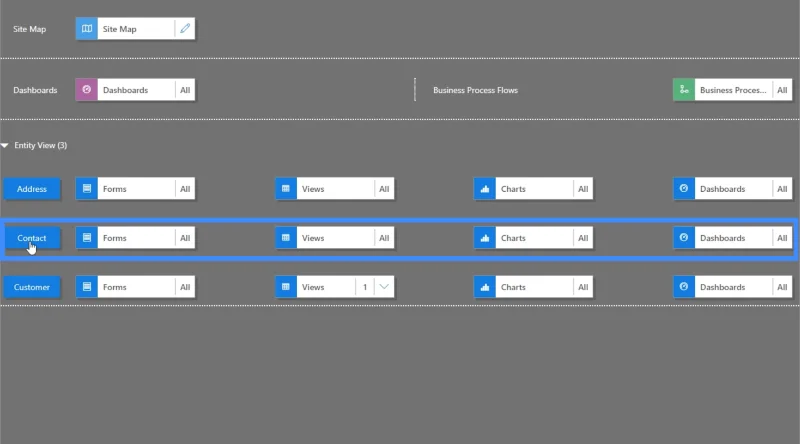Click All on Contact Forms tile
The height and width of the screenshot is (444, 800).
coord(185,238)
